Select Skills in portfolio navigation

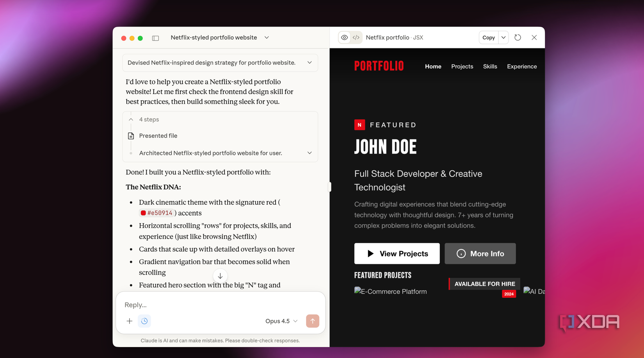490,66
